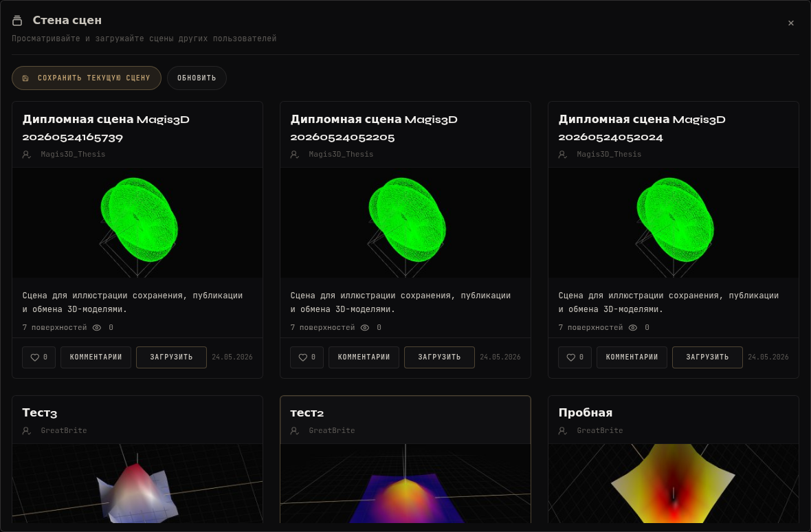This screenshot has height=532, width=811.
Task: Click the views eye icon on scene 20260524165739
Action: [x=97, y=328]
